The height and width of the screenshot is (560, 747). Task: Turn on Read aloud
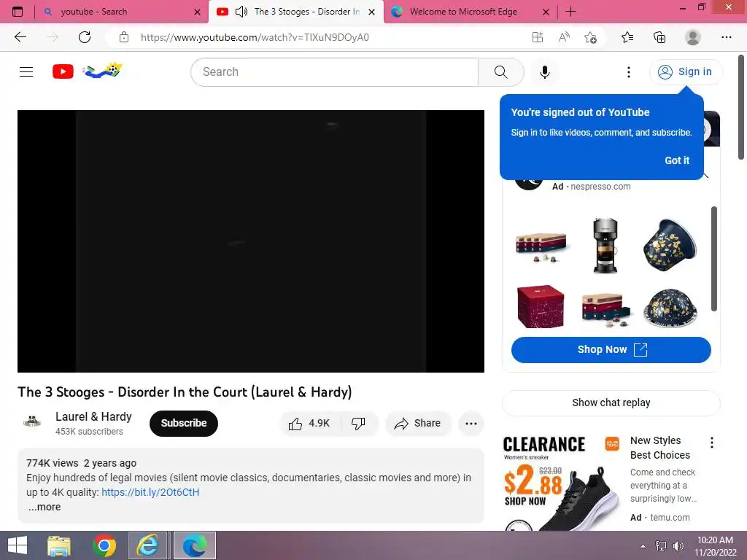(564, 37)
